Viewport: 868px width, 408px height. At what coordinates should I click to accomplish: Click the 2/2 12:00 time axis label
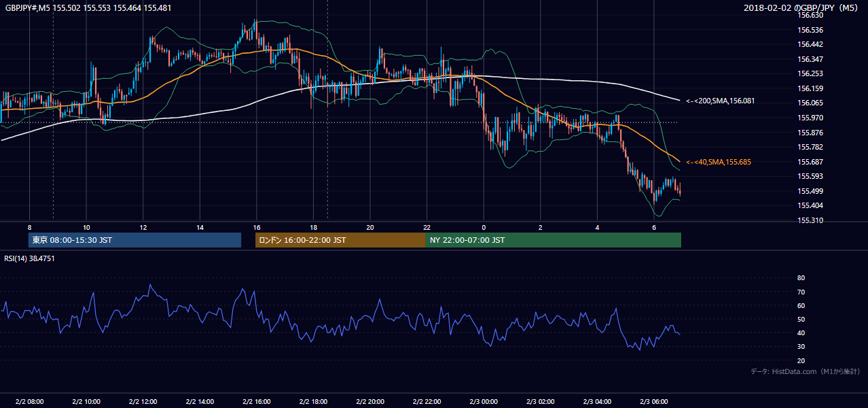(x=143, y=402)
